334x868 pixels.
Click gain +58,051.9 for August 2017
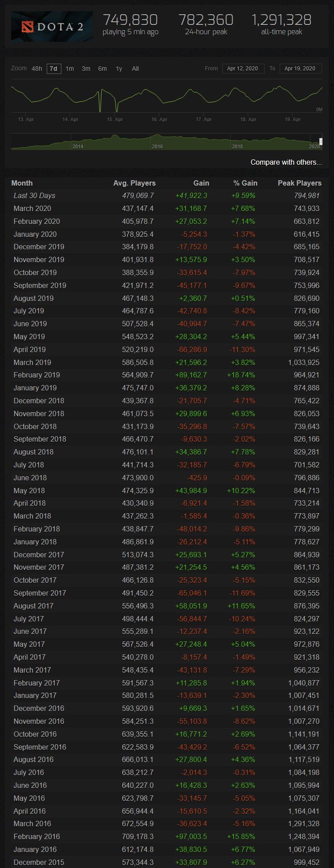click(x=191, y=606)
